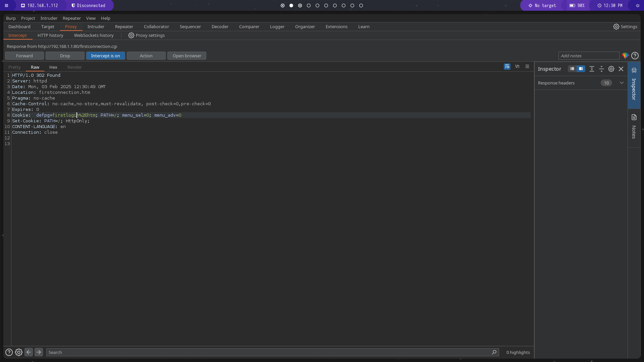Screen dimensions: 644x362
Task: Go to the Comparer tab
Action: click(249, 26)
